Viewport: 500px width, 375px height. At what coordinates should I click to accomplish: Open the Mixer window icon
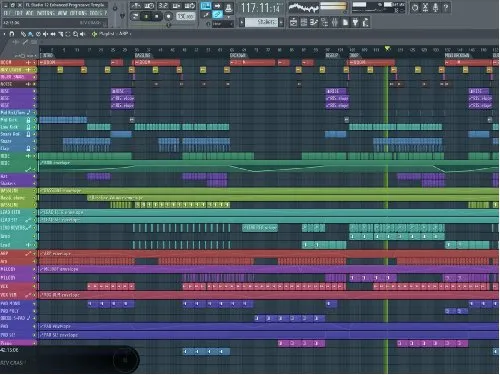click(x=334, y=22)
